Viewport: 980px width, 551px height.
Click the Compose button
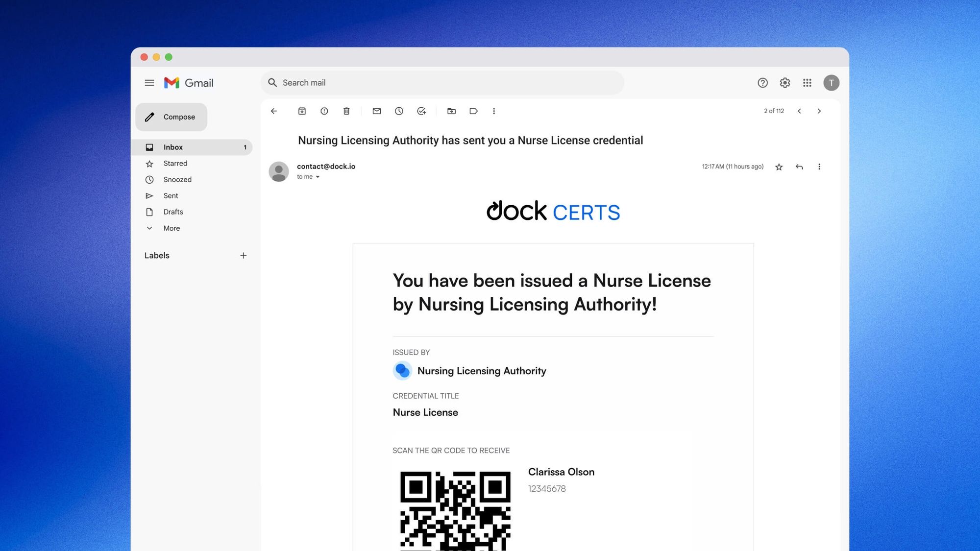point(171,117)
